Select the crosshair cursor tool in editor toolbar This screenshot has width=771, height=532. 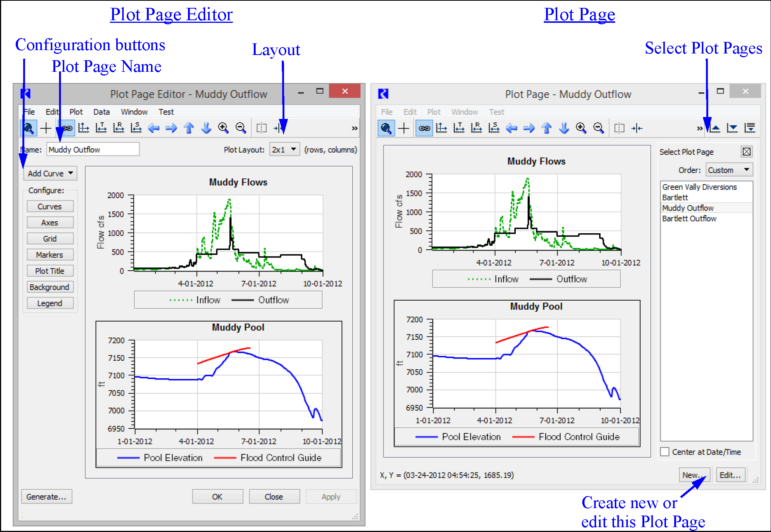pos(46,128)
